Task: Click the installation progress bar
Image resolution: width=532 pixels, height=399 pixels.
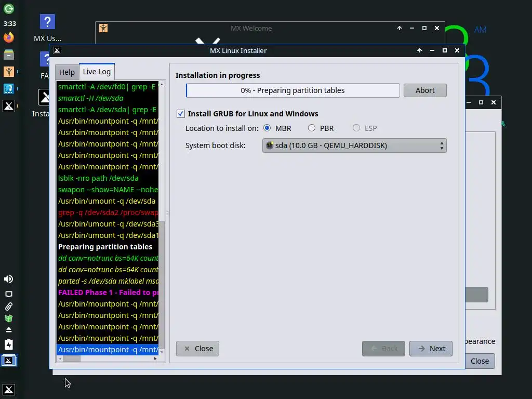Action: tap(293, 90)
